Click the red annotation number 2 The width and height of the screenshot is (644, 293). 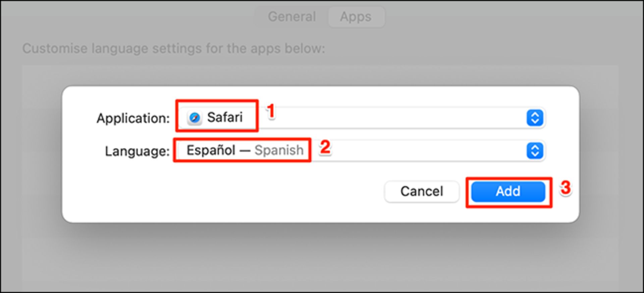[325, 147]
